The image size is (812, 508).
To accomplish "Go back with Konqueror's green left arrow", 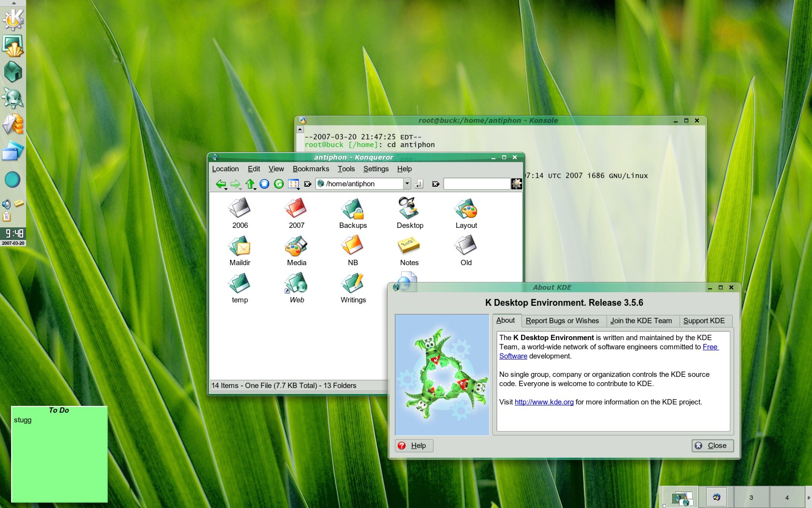I will 221,184.
